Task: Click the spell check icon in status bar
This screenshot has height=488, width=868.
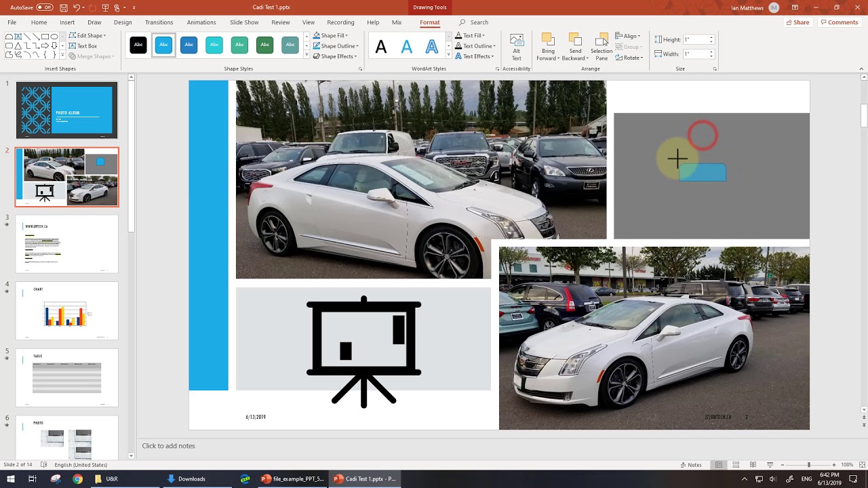Action: pyautogui.click(x=44, y=465)
